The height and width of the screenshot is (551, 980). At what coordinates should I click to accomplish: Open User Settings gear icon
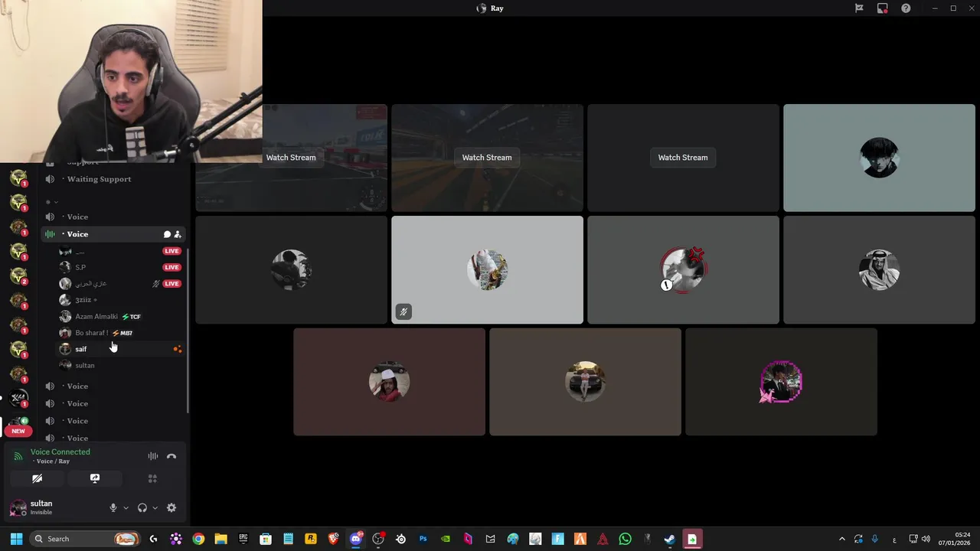[x=171, y=507]
